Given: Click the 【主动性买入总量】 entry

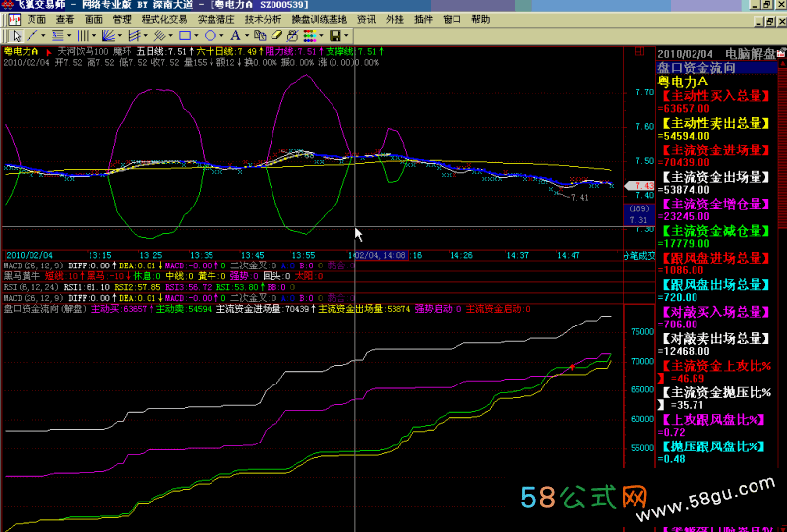Looking at the screenshot, I should (715, 95).
